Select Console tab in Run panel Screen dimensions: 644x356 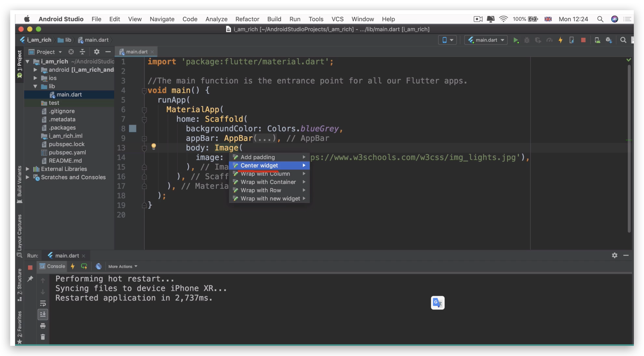click(52, 266)
